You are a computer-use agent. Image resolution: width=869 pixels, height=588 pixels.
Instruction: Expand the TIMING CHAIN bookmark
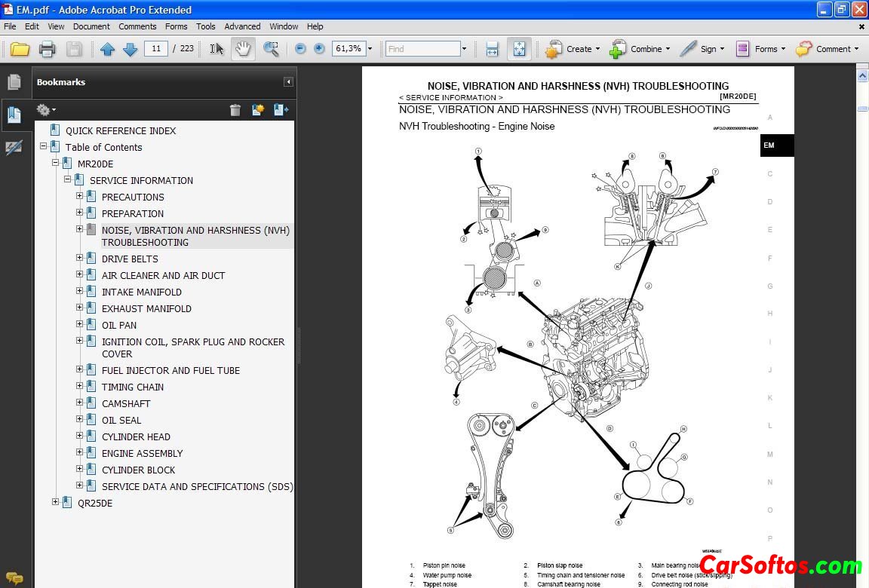click(x=80, y=386)
